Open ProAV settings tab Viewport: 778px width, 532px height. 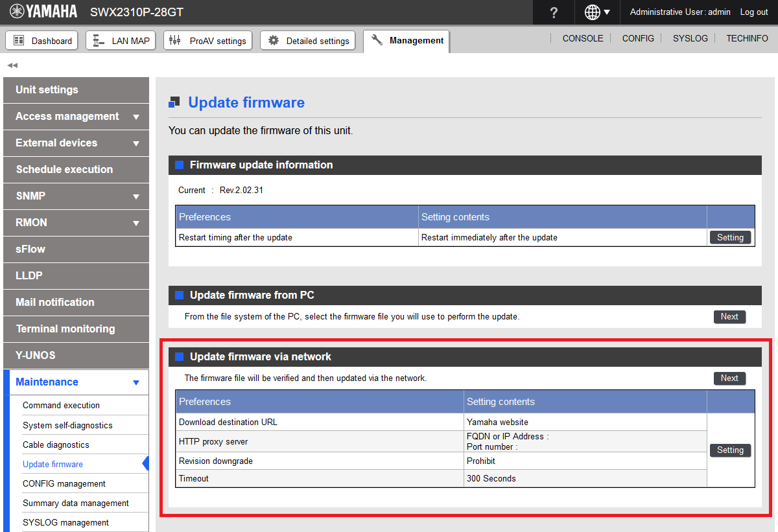coord(207,41)
